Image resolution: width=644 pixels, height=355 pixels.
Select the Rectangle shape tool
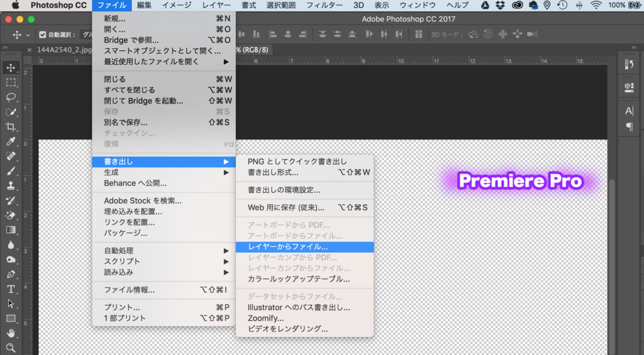click(11, 319)
